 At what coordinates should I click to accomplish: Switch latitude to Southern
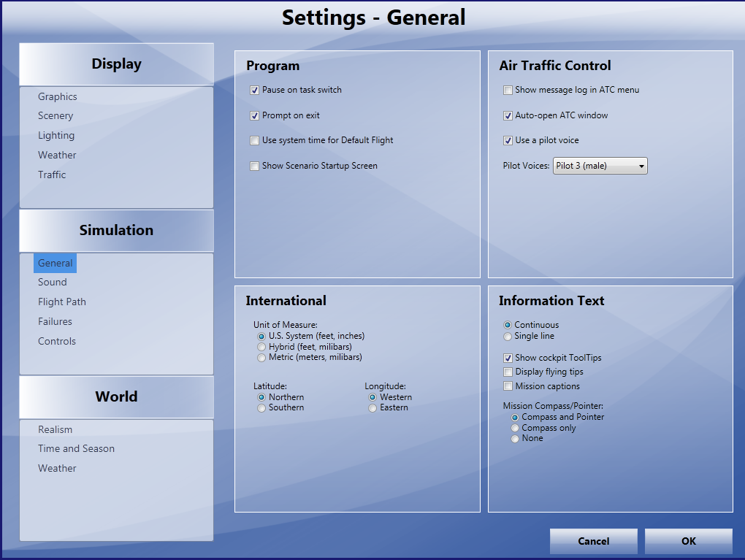click(x=261, y=408)
